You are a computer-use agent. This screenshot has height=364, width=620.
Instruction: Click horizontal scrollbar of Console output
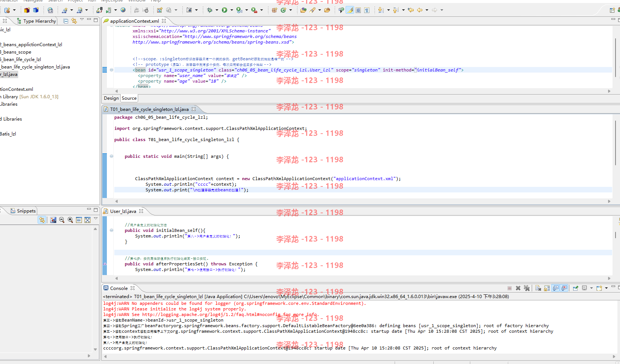coord(359,356)
